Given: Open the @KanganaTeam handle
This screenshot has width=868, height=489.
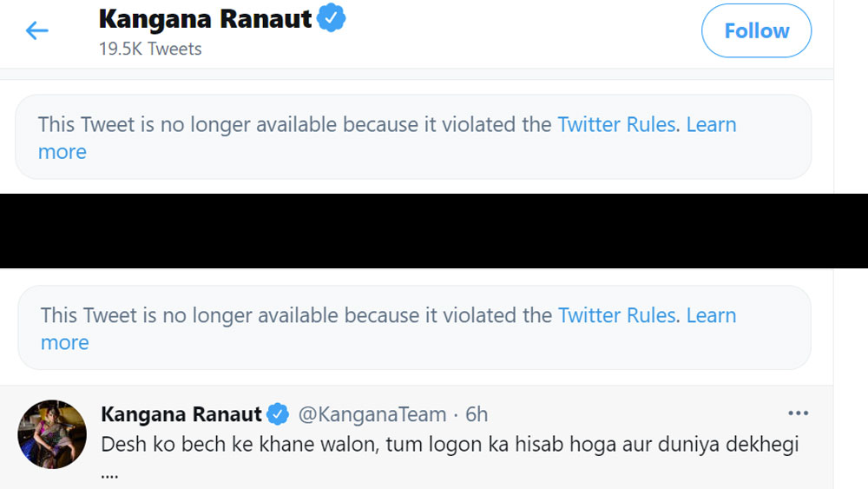Looking at the screenshot, I should (372, 414).
